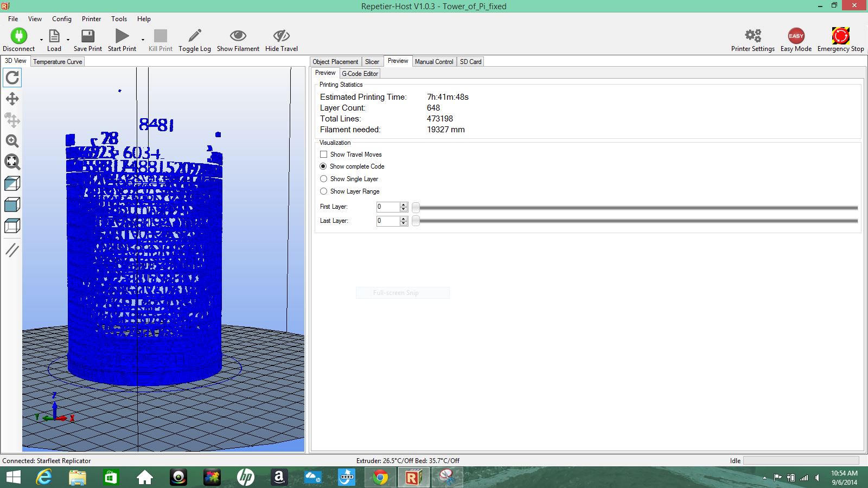Expand the Load dropdown arrow

[x=68, y=40]
